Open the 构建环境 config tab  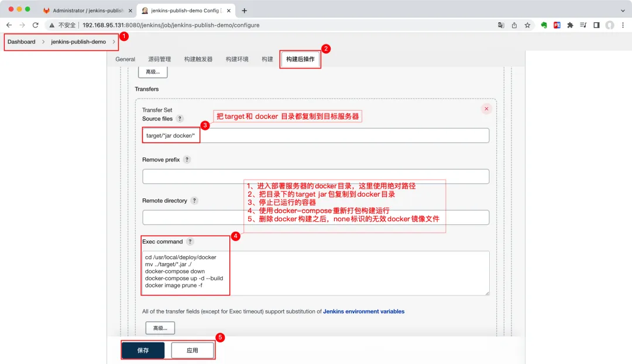(237, 59)
